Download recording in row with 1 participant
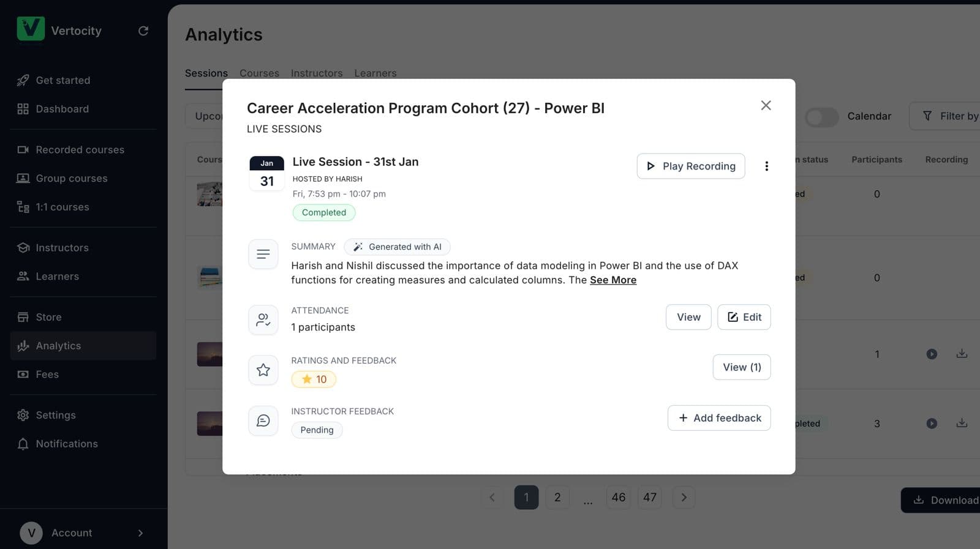 coord(962,354)
